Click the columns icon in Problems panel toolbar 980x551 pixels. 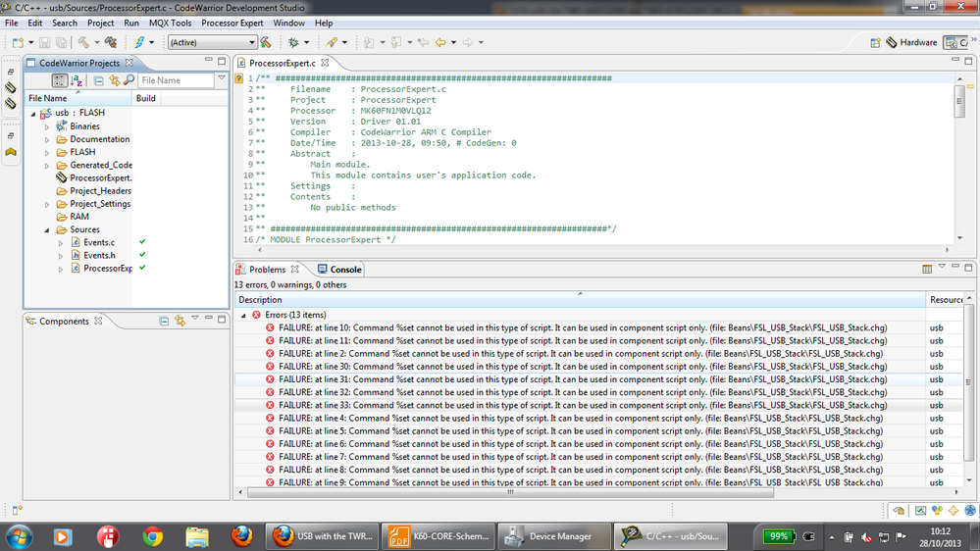[x=927, y=270]
